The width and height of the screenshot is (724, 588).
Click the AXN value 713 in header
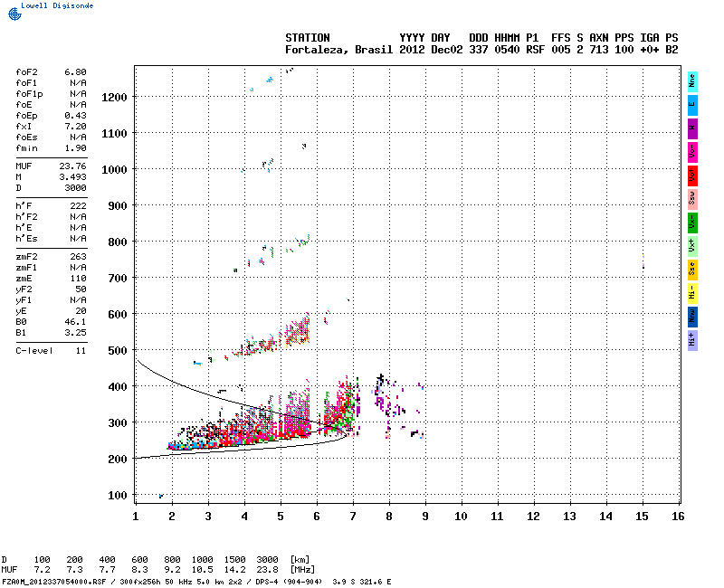(x=598, y=50)
